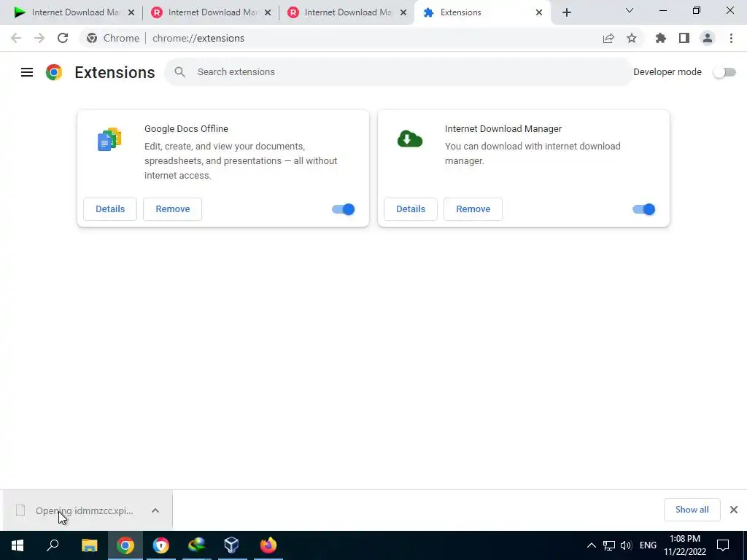Open Details for Internet Download Manager
This screenshot has width=747, height=560.
[411, 209]
